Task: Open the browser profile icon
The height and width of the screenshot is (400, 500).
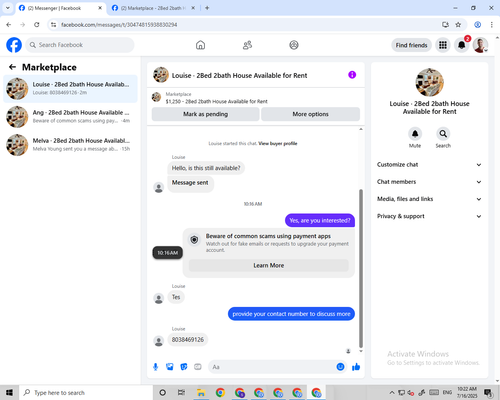Action: (478, 25)
